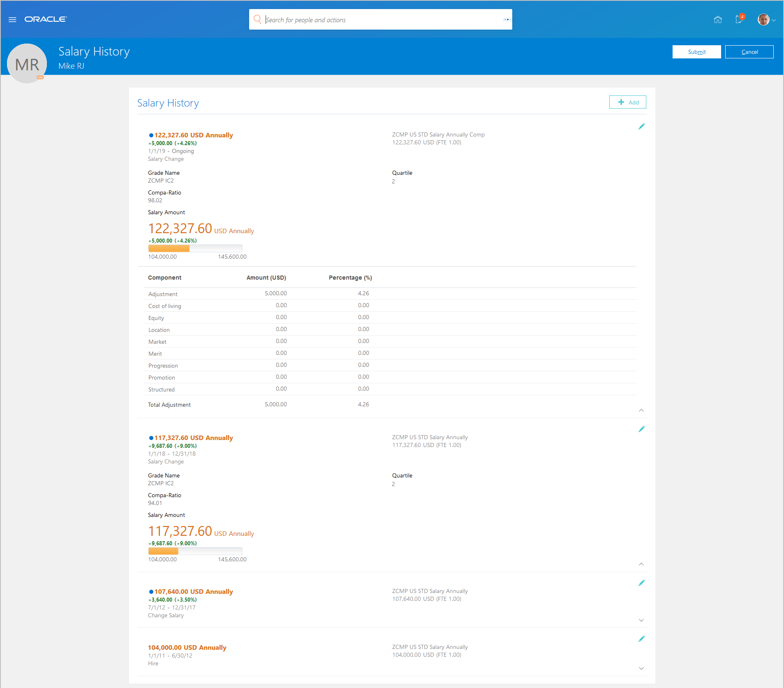
Task: Click the Amount (USD) column header
Action: click(x=266, y=278)
